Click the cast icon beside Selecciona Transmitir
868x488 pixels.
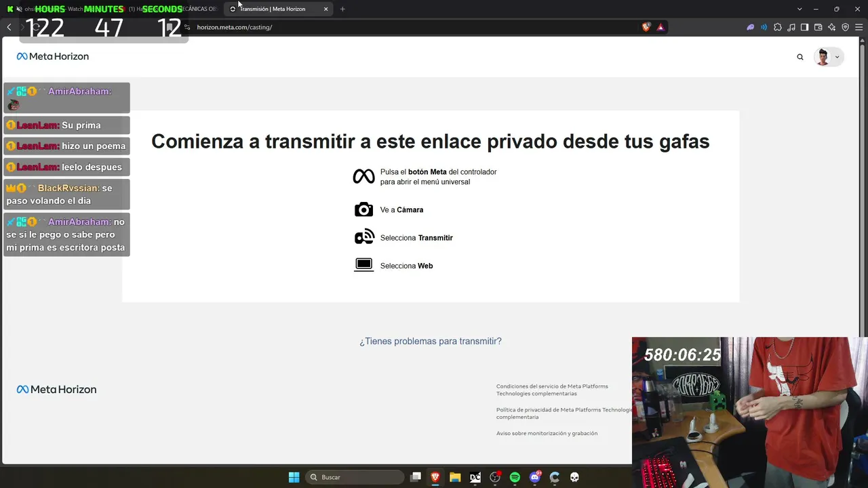click(x=363, y=237)
